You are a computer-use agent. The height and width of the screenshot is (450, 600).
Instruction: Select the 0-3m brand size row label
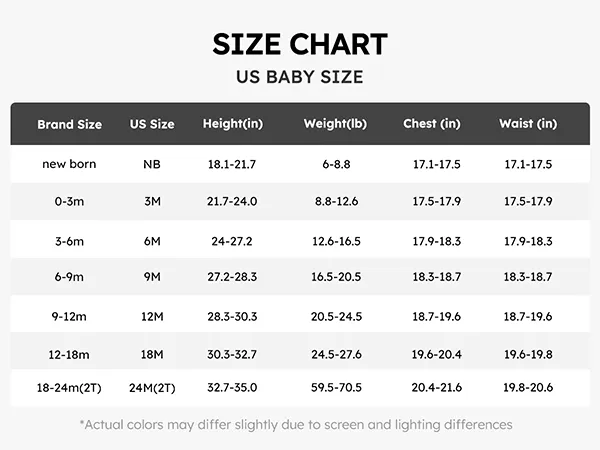click(x=69, y=201)
